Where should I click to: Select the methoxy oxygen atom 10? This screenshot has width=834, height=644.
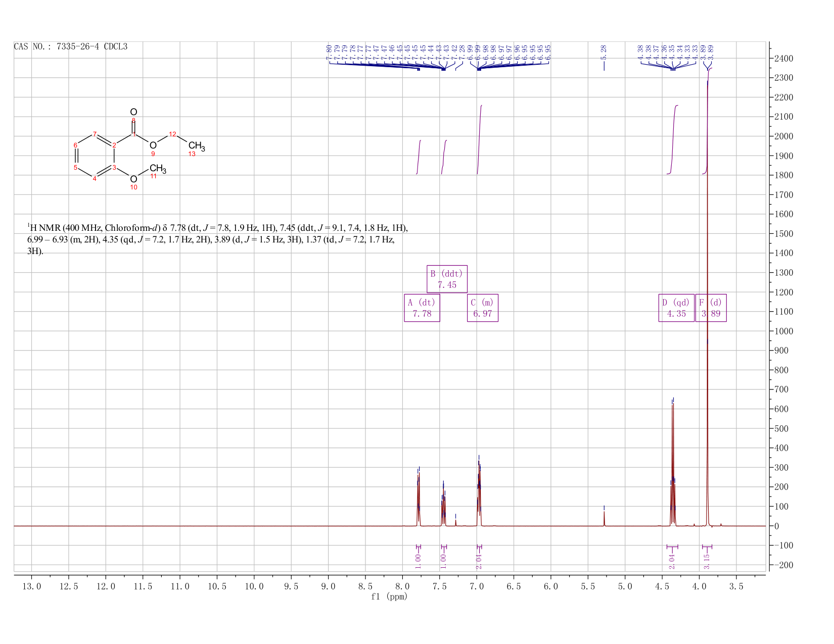click(133, 179)
